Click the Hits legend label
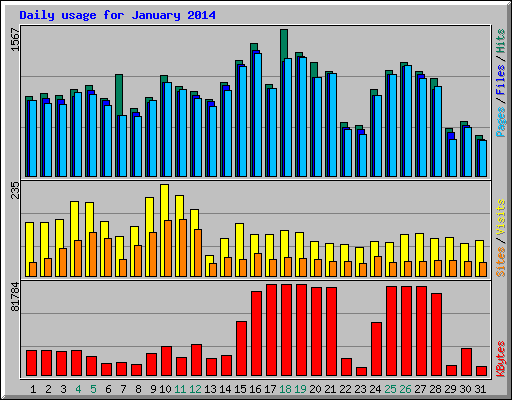The width and height of the screenshot is (512, 400). coord(501,41)
